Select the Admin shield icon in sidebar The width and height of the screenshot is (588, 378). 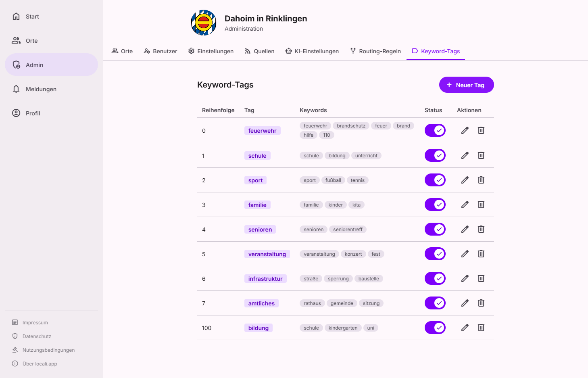(16, 65)
